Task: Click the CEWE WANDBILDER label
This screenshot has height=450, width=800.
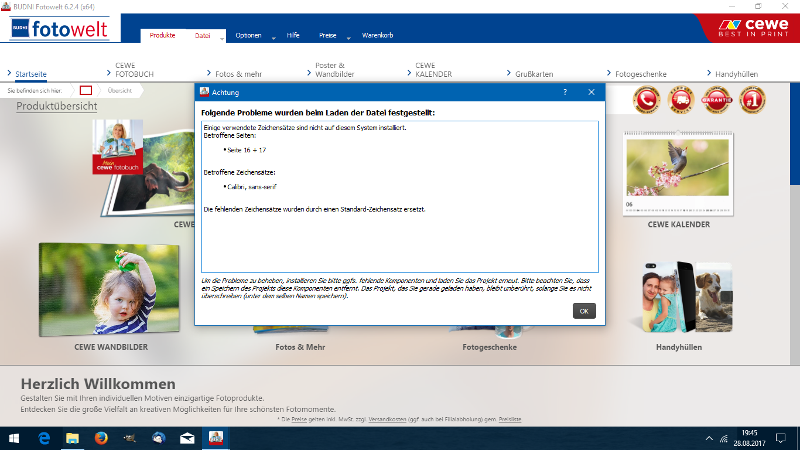Action: click(111, 347)
